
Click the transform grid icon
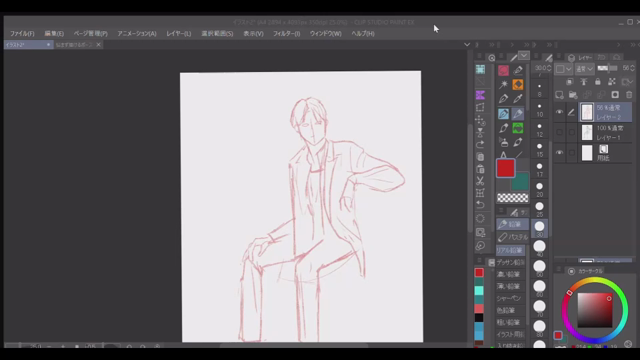tap(480, 193)
